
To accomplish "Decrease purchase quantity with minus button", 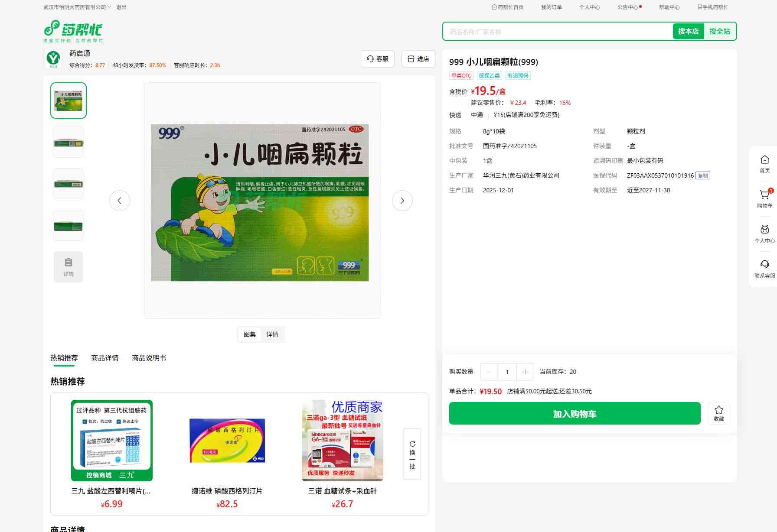I will (x=489, y=372).
